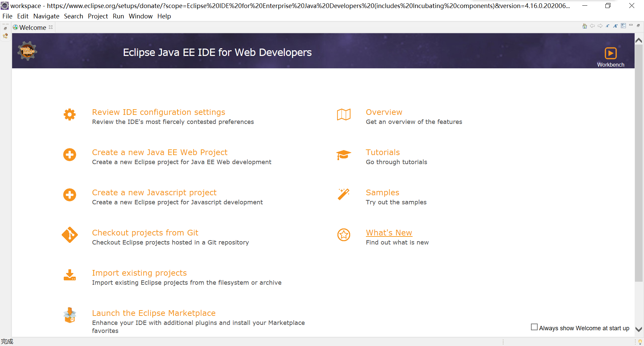Open Create a new Javascript project link
This screenshot has height=346, width=644.
tap(154, 193)
